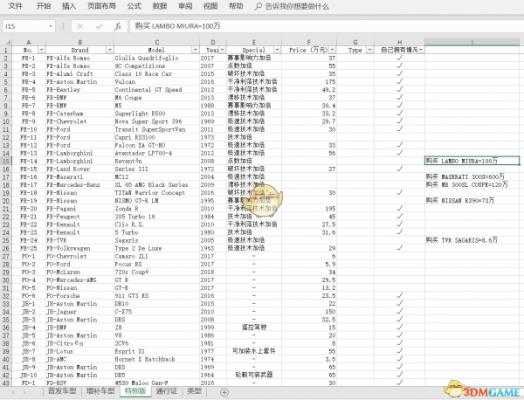Screen dimensions: 524x400
Task: Open the 帮助 ribbon tab
Action: 236,6
